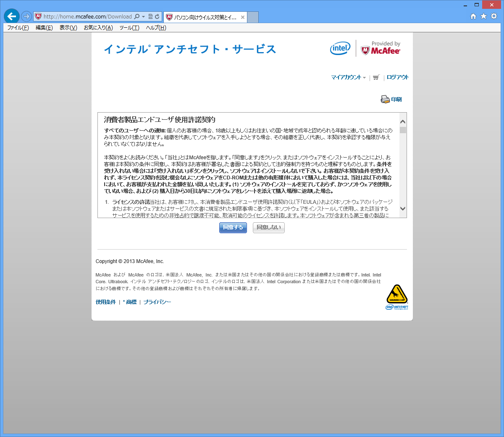Click the license box scrollbar thumb
This screenshot has width=504, height=437.
tap(403, 130)
